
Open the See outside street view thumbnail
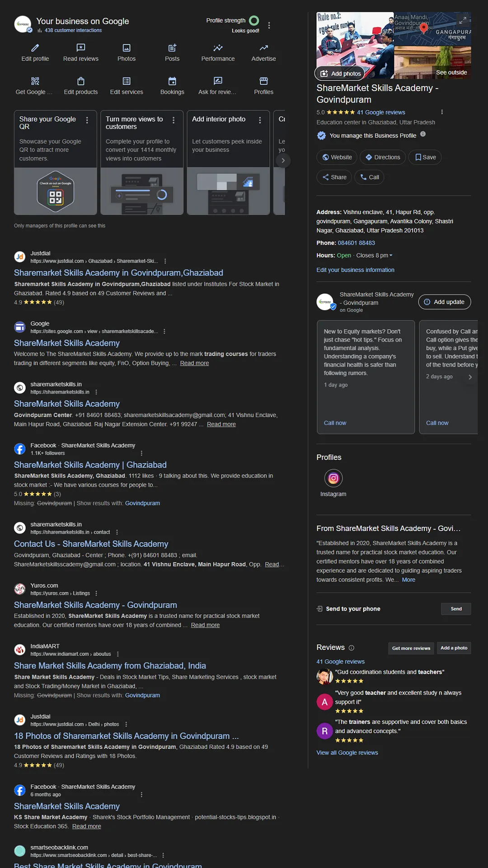[x=433, y=62]
